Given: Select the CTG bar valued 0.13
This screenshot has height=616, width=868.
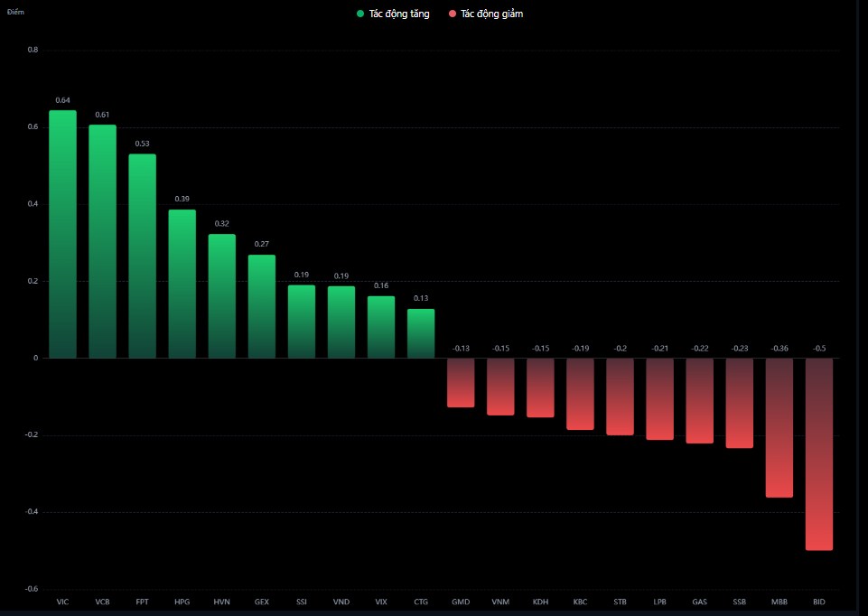Looking at the screenshot, I should coord(421,333).
